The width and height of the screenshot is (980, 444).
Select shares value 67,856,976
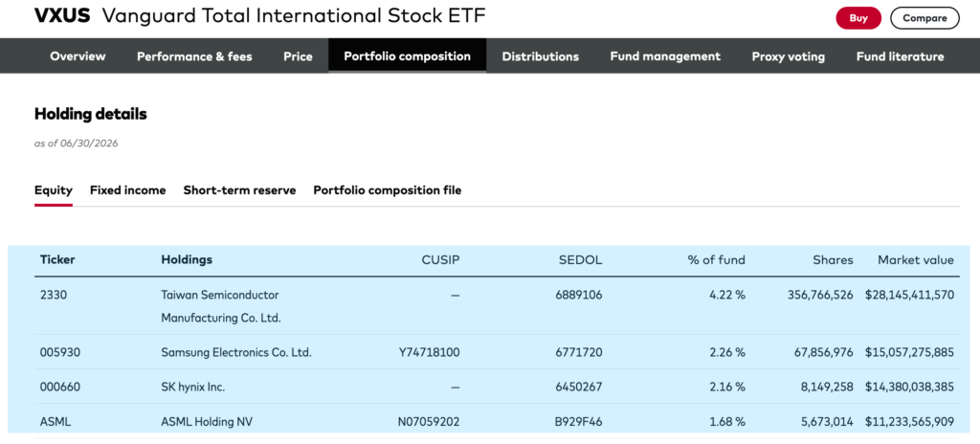point(823,352)
